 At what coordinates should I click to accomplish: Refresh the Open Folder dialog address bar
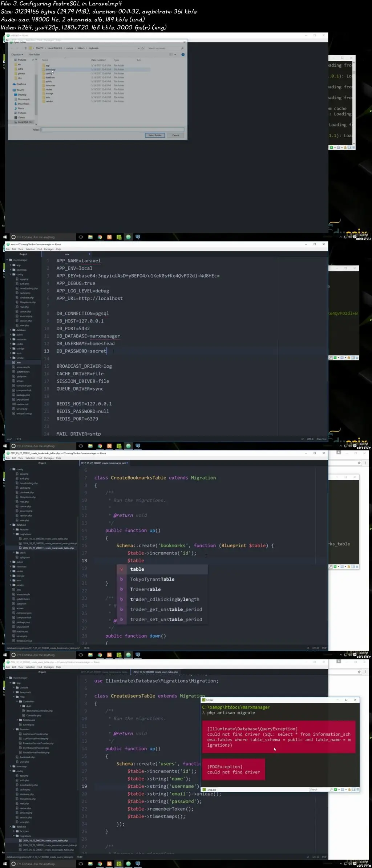pyautogui.click(x=142, y=48)
